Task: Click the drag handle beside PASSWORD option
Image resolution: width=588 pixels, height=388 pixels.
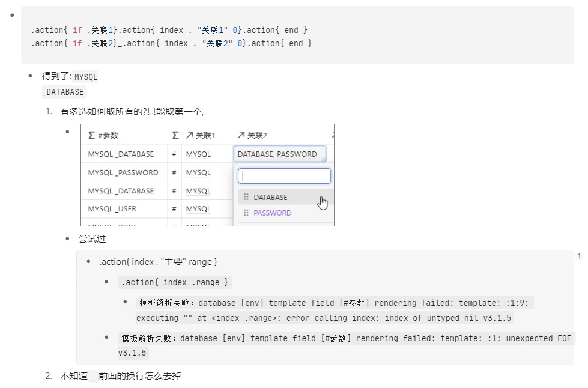Action: pos(245,213)
